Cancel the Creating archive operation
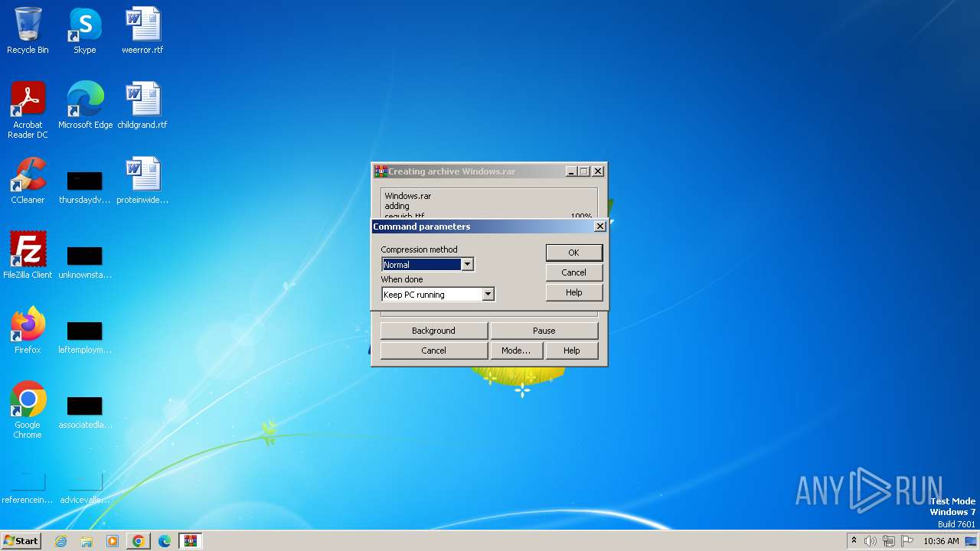Screen dimensions: 980x551 (433, 350)
